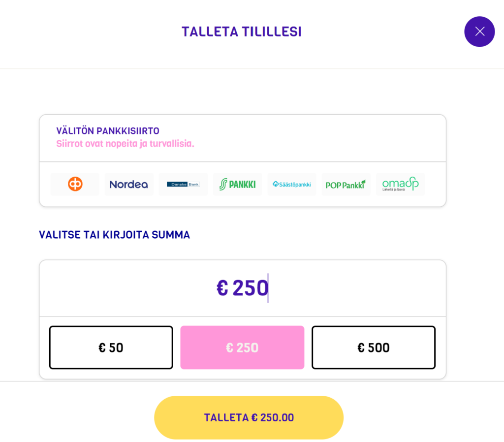Click the VALITSE TAI KIRJOITA SUMMA label
Screen dimensions: 504x442
pos(114,235)
